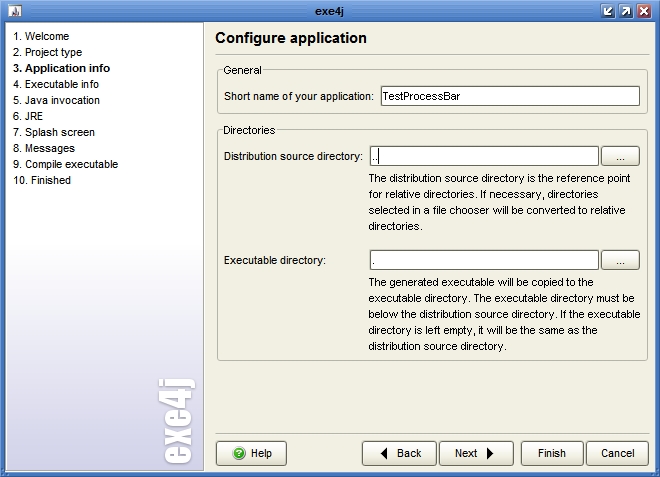This screenshot has height=477, width=660.
Task: Click the 'Configure application' heading
Action: click(291, 38)
